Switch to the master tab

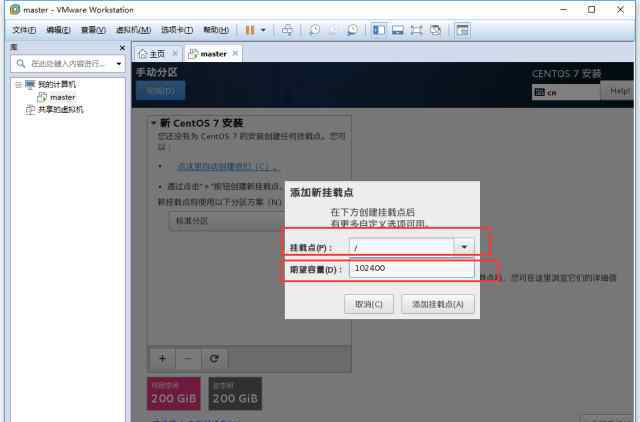(213, 54)
